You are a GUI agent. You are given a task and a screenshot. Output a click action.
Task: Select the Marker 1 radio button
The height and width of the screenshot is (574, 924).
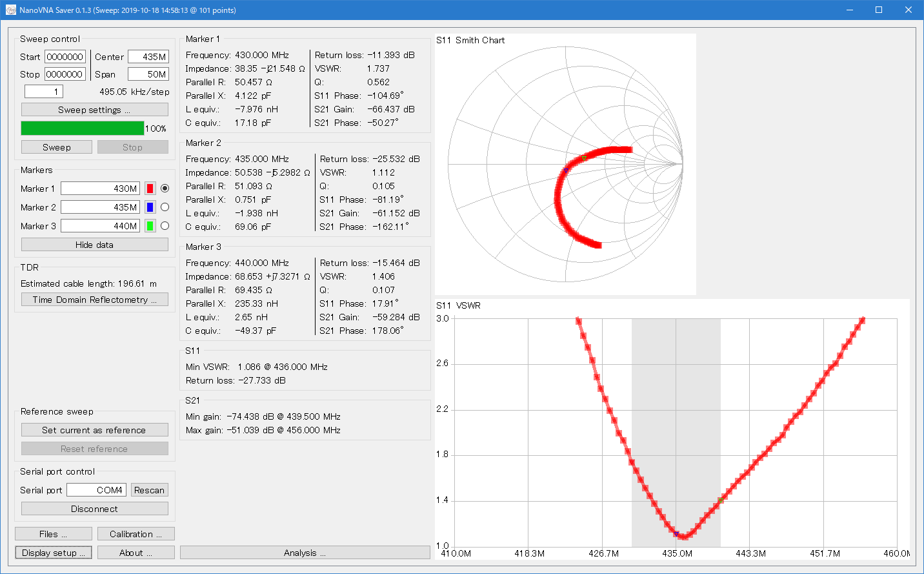(x=165, y=189)
